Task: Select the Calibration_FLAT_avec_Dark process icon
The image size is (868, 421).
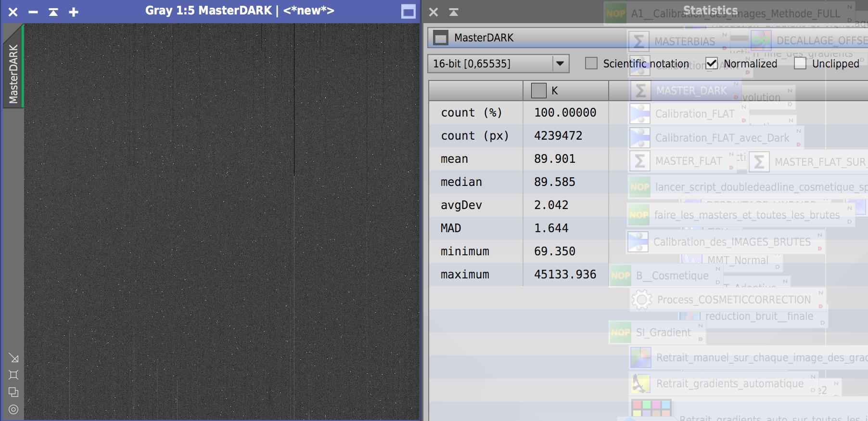Action: tap(640, 138)
